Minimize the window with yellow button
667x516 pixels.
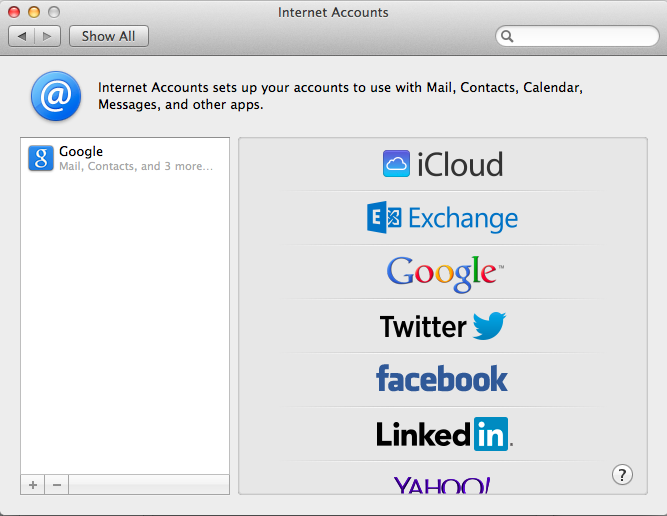click(34, 12)
